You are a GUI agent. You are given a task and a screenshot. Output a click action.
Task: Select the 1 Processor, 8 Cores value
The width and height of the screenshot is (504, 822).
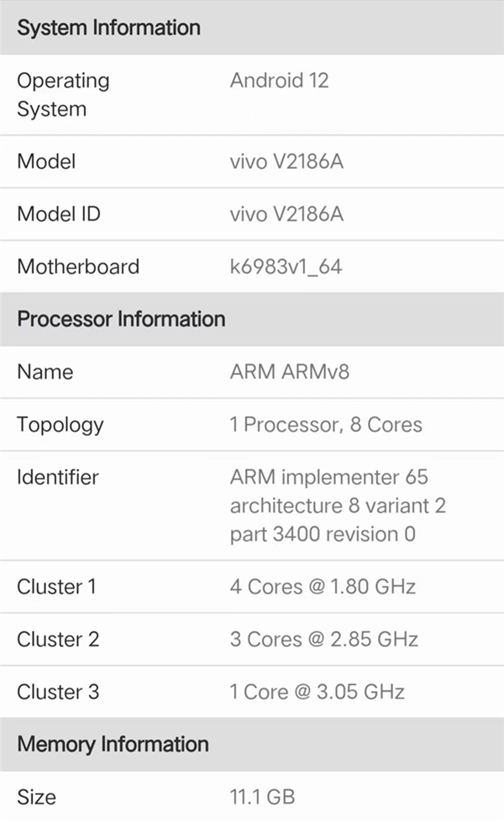326,424
